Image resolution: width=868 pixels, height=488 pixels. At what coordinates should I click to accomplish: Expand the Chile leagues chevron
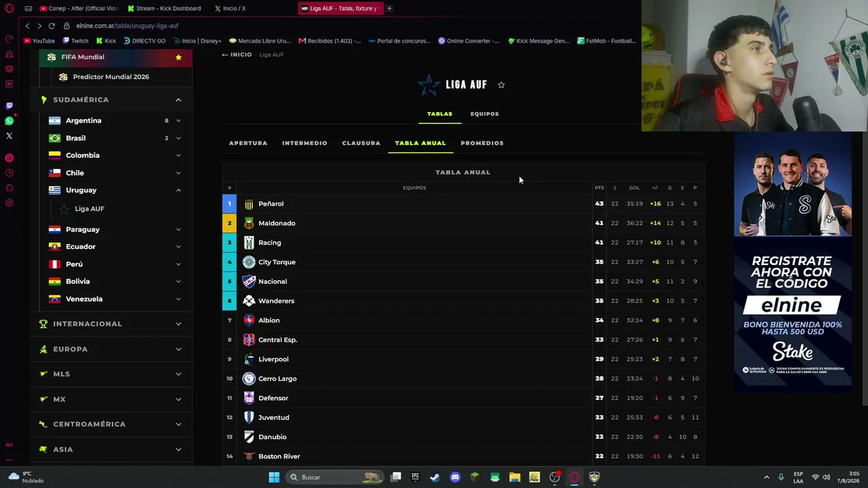[x=178, y=173]
